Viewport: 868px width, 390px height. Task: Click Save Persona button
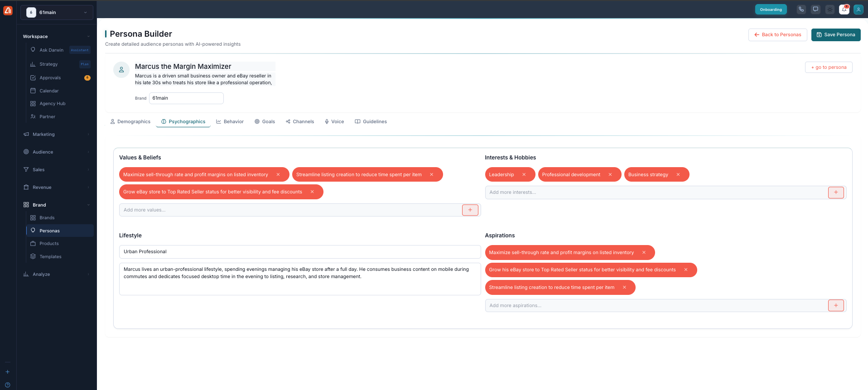coord(836,35)
